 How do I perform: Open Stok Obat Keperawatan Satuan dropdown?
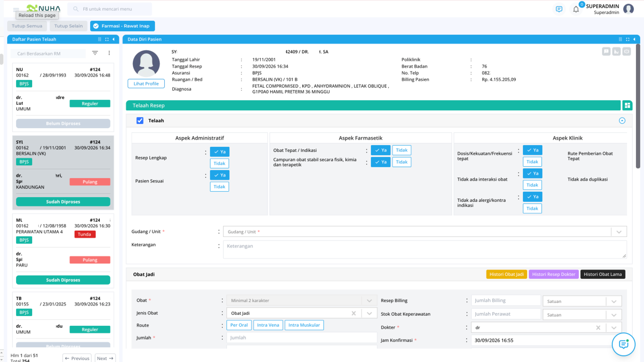click(x=582, y=315)
